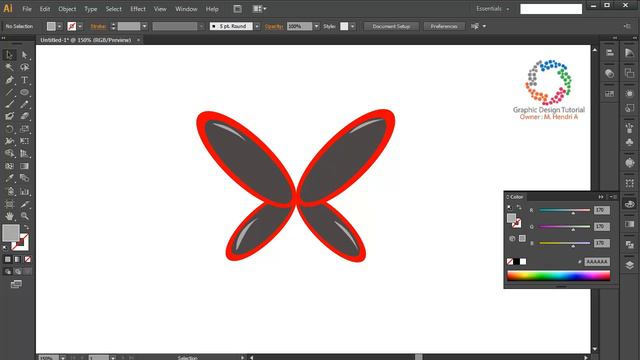Open the Arrange Documents dropdown
Viewport: 640px width, 360px height.
[259, 9]
